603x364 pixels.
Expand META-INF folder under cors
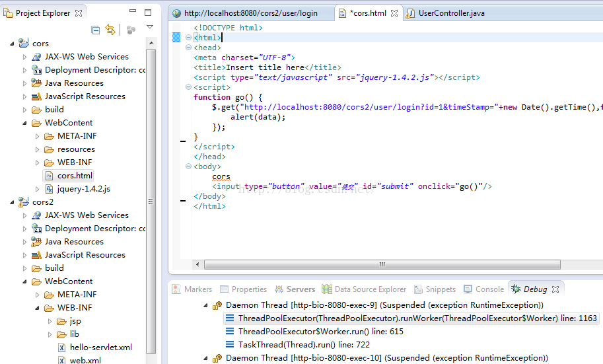click(x=37, y=136)
